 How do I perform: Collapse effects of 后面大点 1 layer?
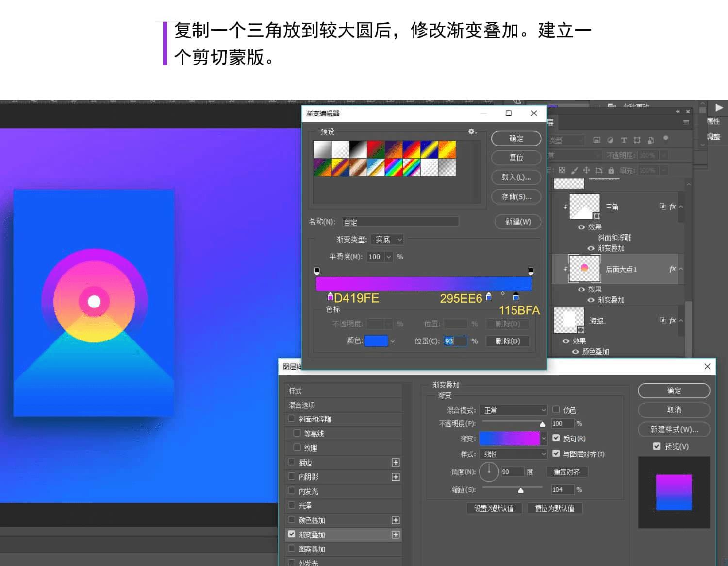pos(681,269)
